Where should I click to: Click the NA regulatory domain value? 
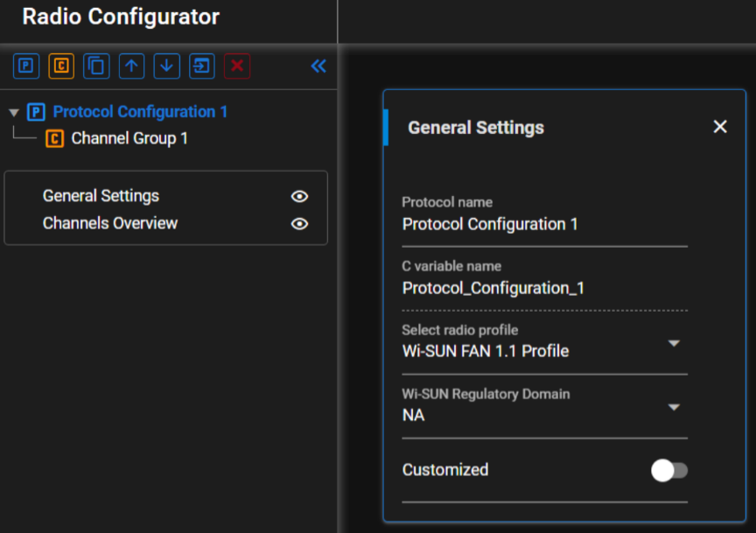point(413,416)
